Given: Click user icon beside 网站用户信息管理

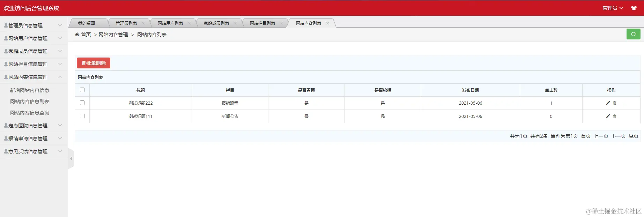Looking at the screenshot, I should (x=6, y=38).
